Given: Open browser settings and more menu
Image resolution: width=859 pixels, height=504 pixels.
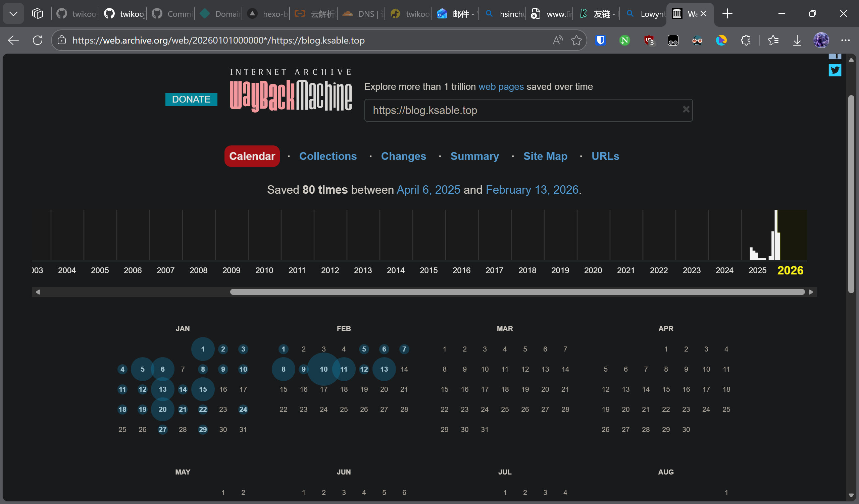Looking at the screenshot, I should click(x=845, y=40).
